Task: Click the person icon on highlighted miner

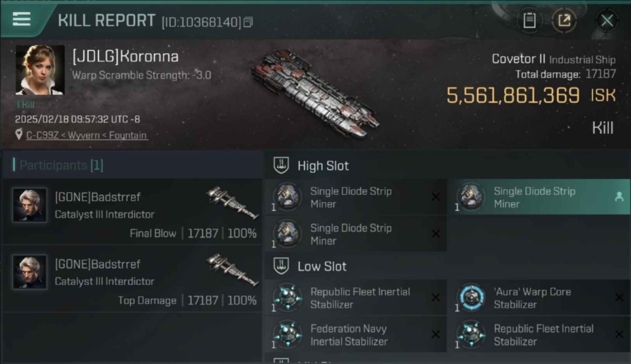Action: pos(619,197)
